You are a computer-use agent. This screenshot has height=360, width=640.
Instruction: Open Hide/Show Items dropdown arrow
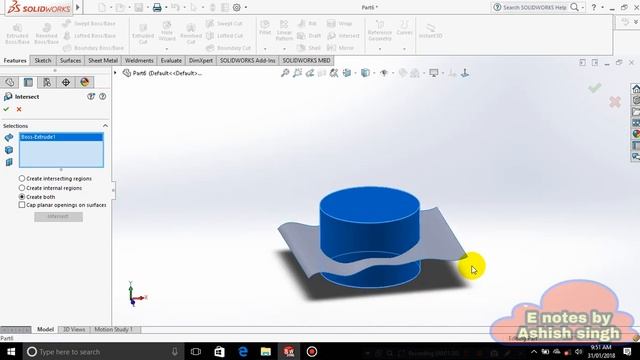[x=393, y=73]
